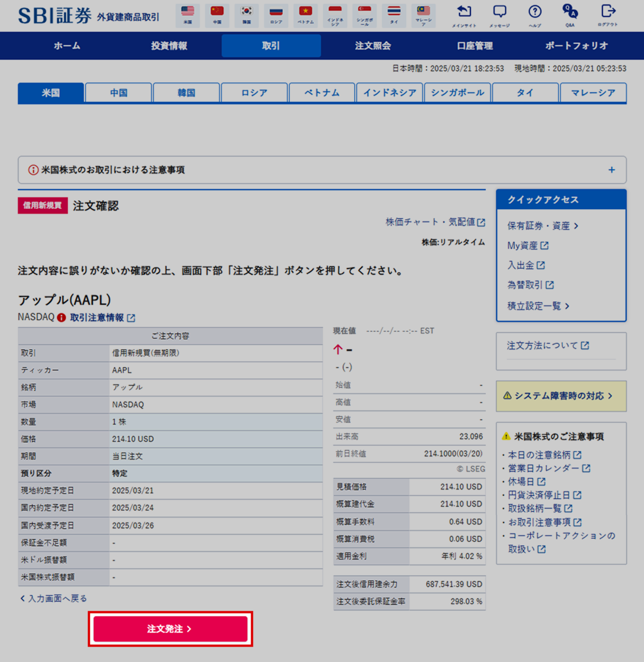This screenshot has width=644, height=662.
Task: Submit order with 注文発注 button
Action: 171,629
